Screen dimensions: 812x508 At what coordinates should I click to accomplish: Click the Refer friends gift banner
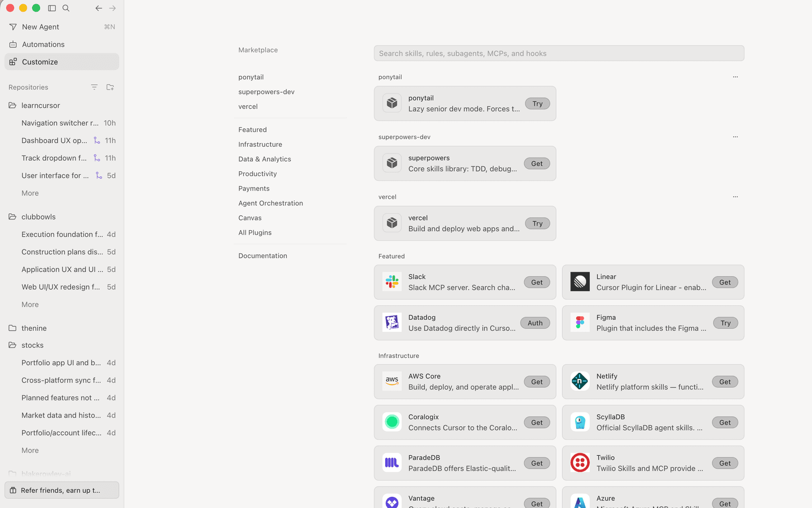[x=62, y=490]
